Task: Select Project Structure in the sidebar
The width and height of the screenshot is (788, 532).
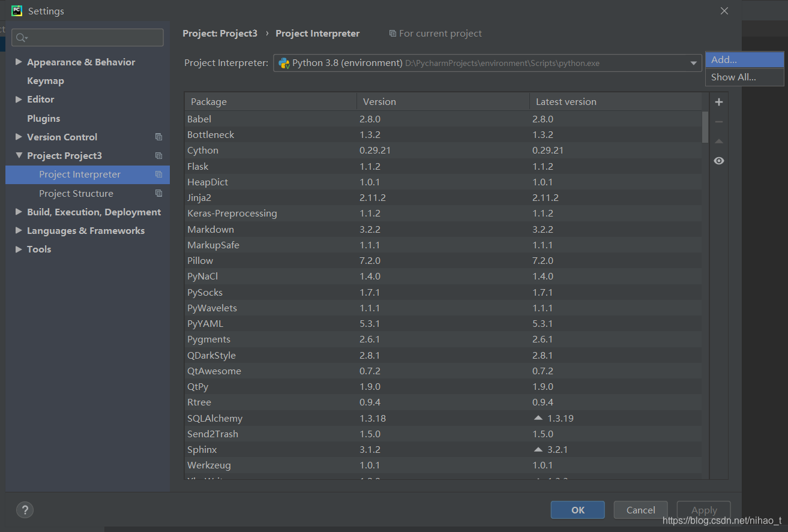Action: point(88,193)
